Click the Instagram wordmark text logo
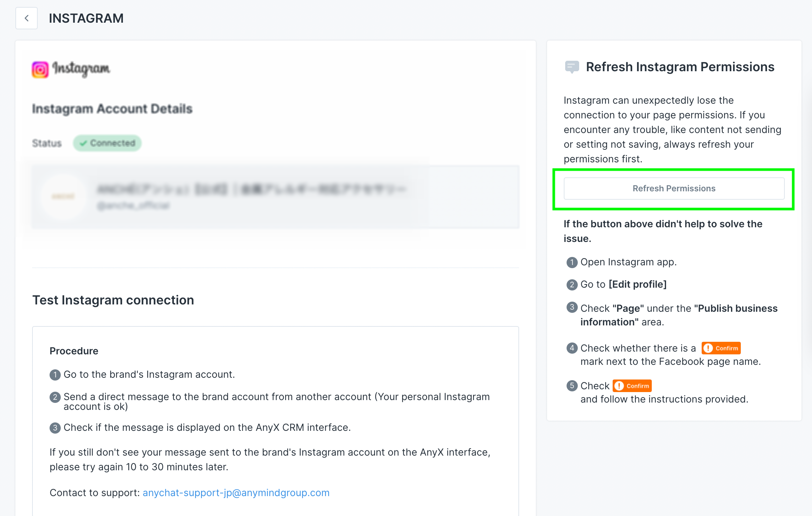 point(81,69)
